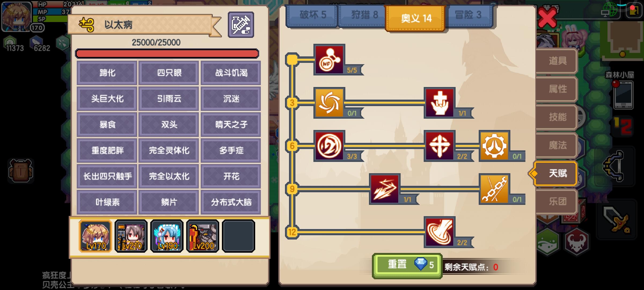Select the lightning arrow talent icon
This screenshot has width=644, height=290.
pyautogui.click(x=385, y=189)
